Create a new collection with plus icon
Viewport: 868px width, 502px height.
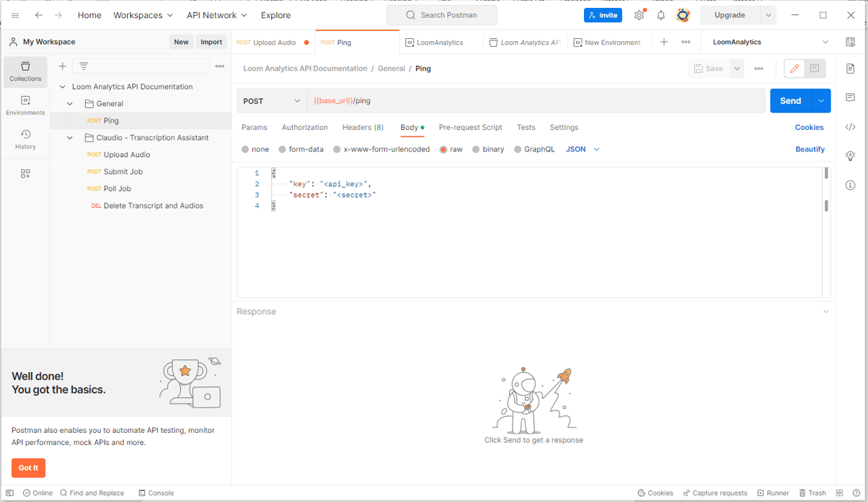[x=63, y=66]
